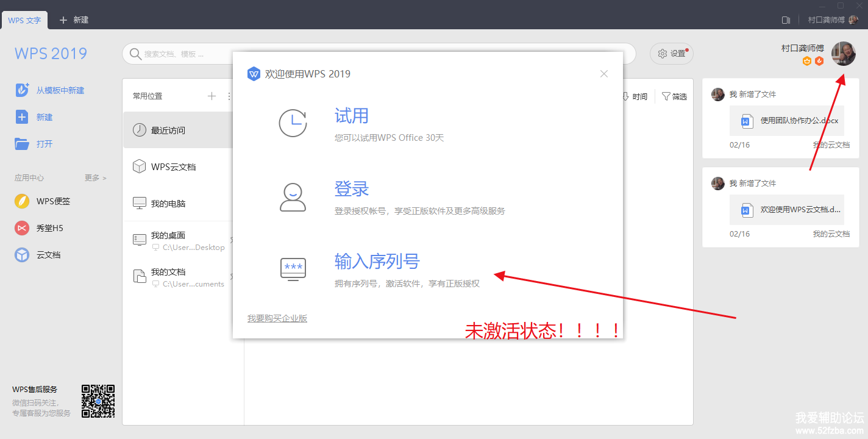This screenshot has height=439, width=868.
Task: Choose 输入序列号 to activate software
Action: (377, 262)
